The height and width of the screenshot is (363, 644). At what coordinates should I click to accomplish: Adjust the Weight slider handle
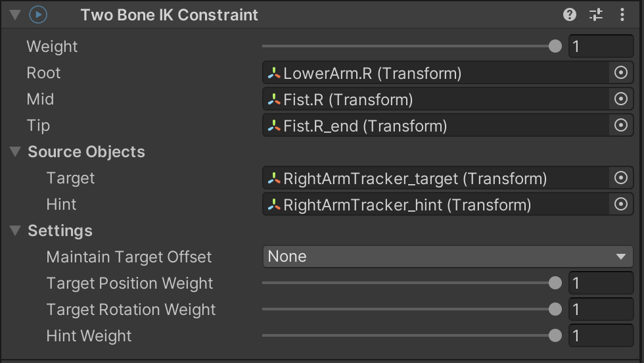555,46
